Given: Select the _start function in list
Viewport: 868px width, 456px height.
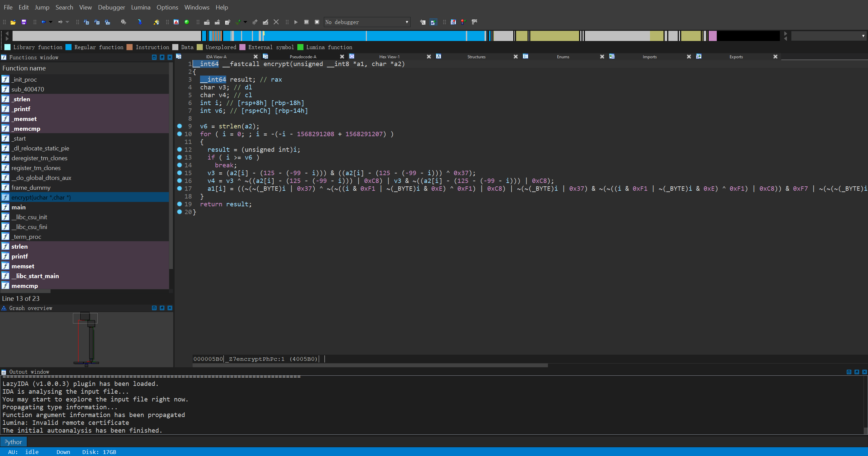Looking at the screenshot, I should (20, 138).
